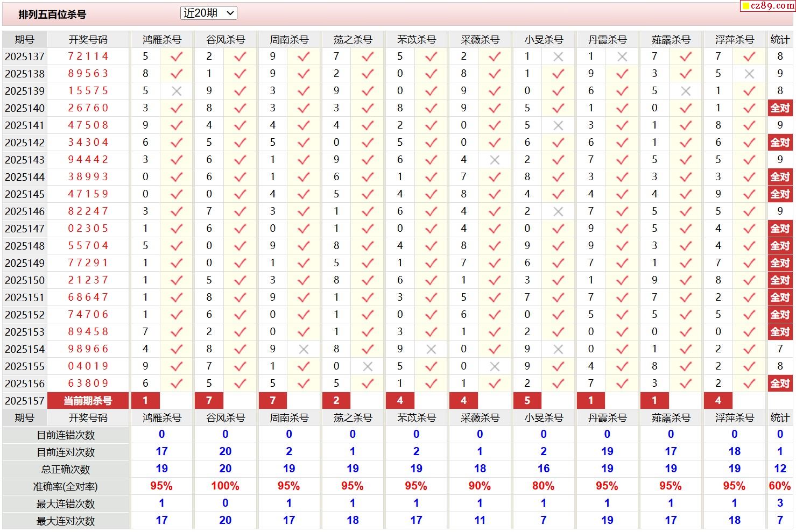Click the 全对 badge in row 2025140
Viewport: 796px width, 532px height.
(x=780, y=108)
